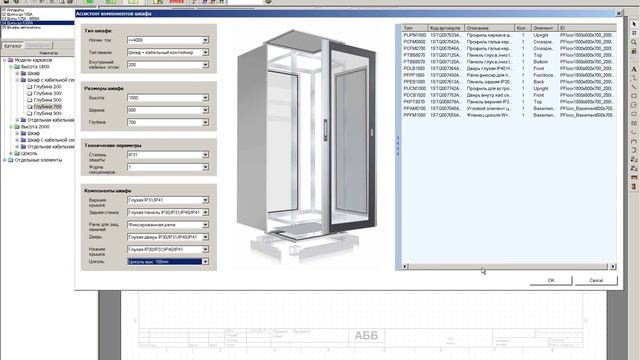Click the table's horizontal scrollbar track

pos(509,267)
